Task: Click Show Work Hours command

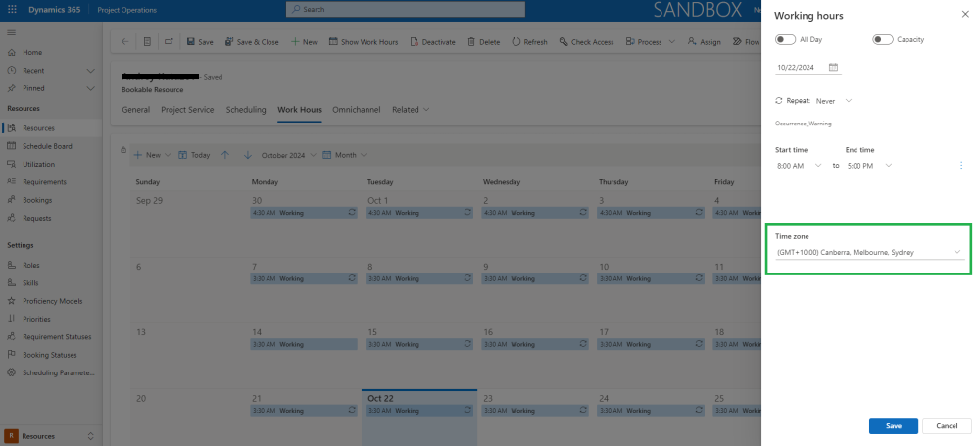Action: [364, 42]
